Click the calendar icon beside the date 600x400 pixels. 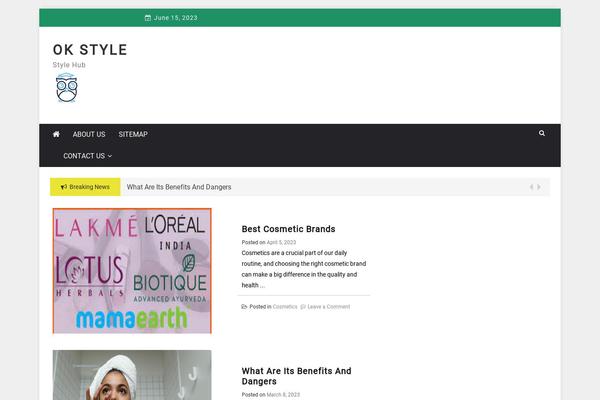148,18
